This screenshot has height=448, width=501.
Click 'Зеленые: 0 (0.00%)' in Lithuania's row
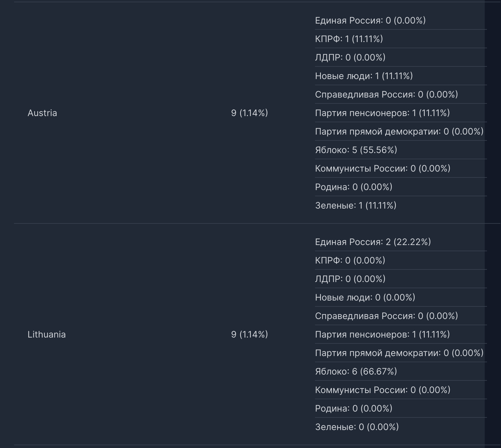pos(357,427)
